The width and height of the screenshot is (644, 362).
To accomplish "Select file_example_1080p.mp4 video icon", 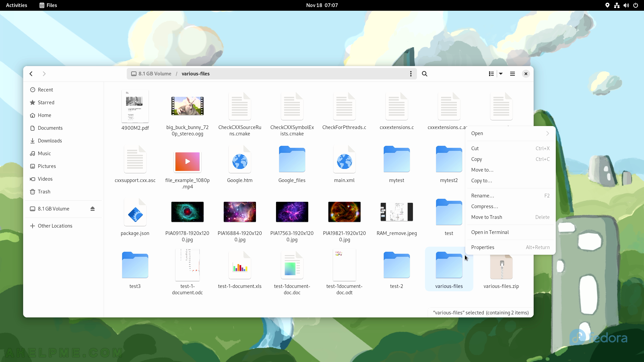I will tap(187, 162).
